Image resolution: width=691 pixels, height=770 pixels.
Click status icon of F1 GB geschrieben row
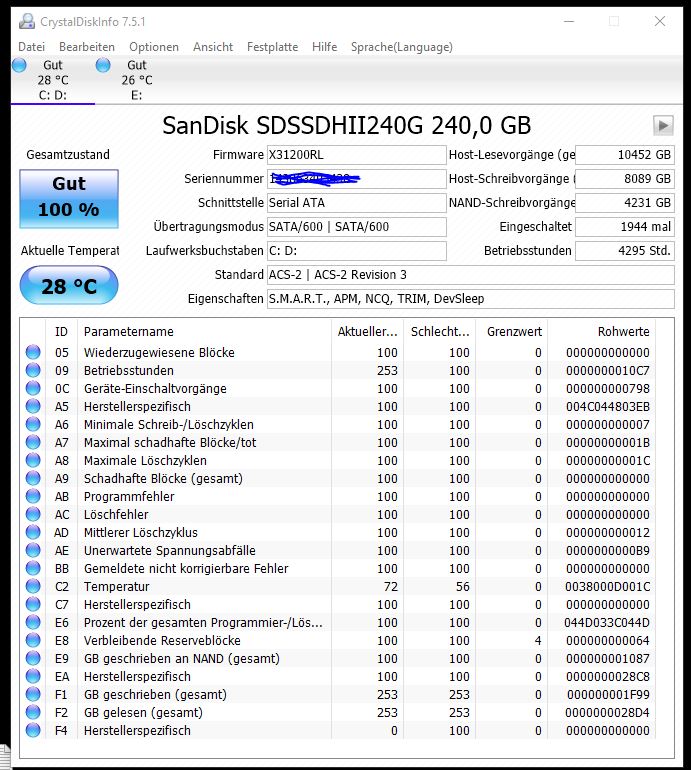pyautogui.click(x=33, y=694)
